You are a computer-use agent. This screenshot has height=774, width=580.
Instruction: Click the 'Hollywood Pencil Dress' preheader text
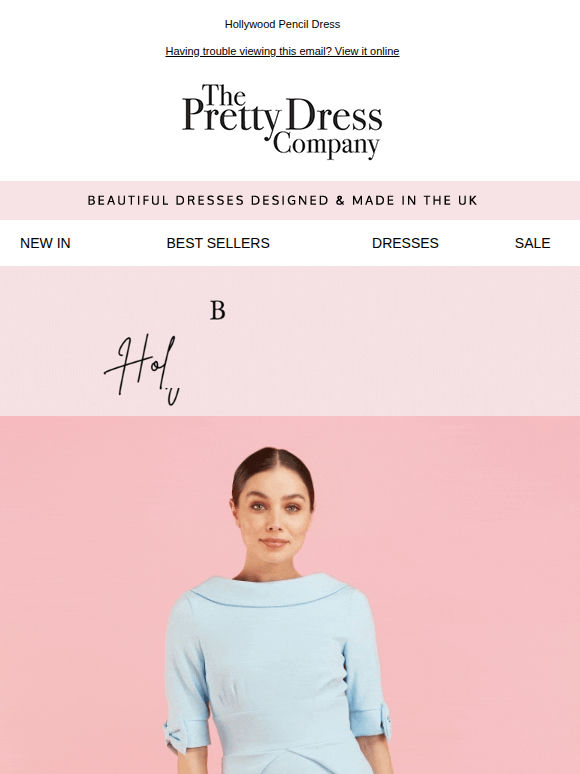click(282, 24)
